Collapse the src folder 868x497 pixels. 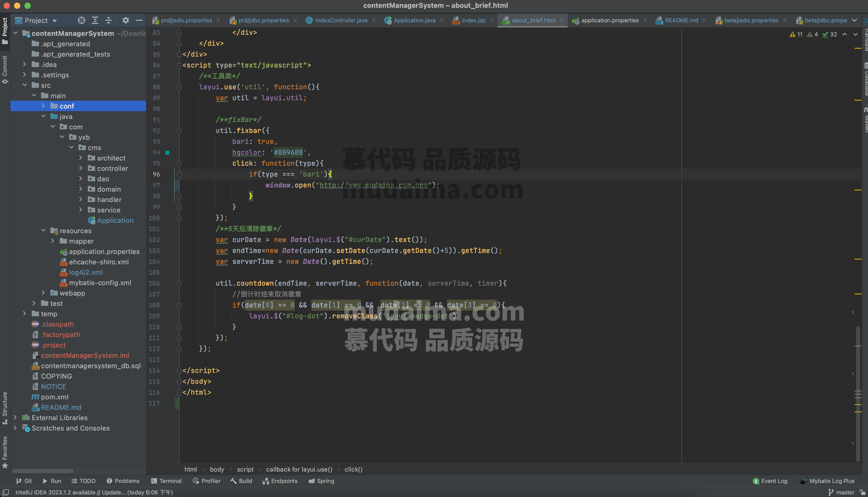pyautogui.click(x=24, y=85)
